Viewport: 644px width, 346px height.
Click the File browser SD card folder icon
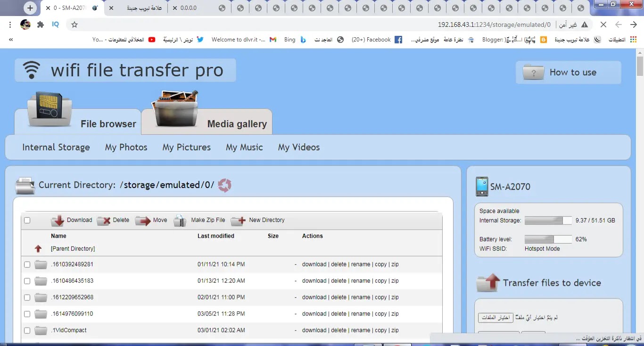[50, 110]
